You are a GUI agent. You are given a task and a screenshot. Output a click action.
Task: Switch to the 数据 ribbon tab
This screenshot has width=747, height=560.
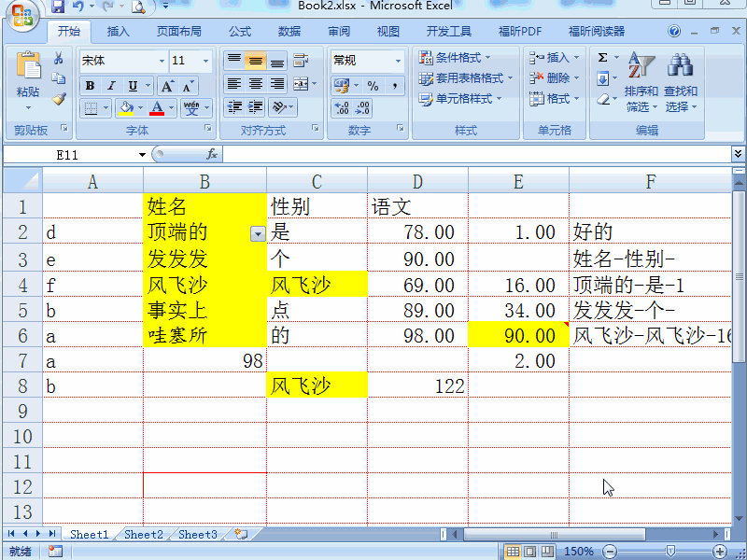289,32
